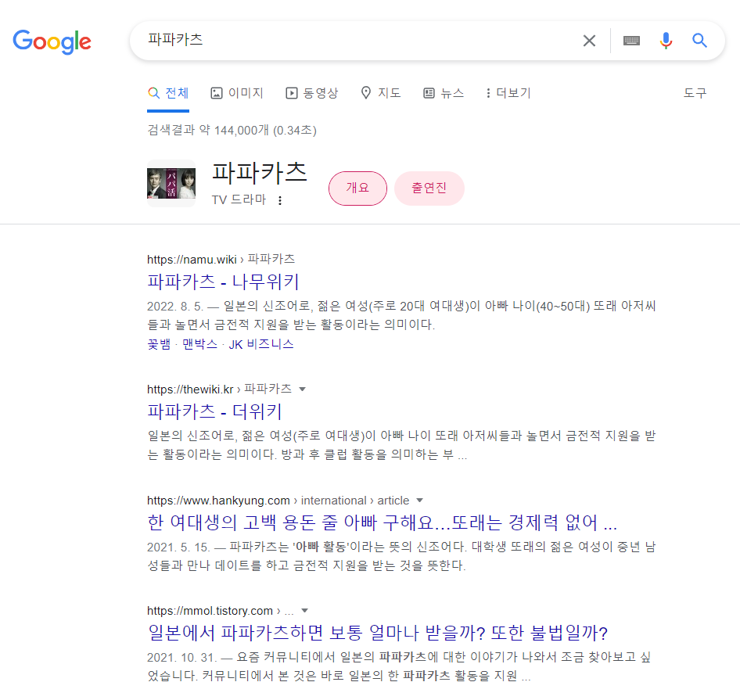Select the 출연진 chip

click(x=429, y=188)
